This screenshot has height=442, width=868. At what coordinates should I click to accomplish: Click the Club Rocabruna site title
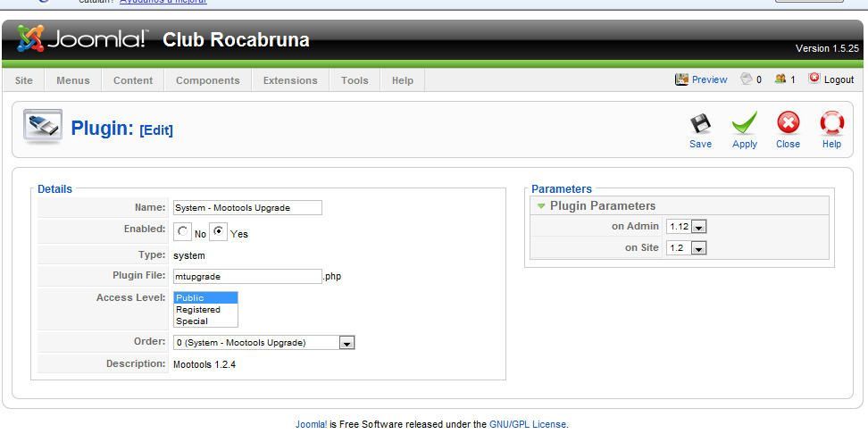236,40
